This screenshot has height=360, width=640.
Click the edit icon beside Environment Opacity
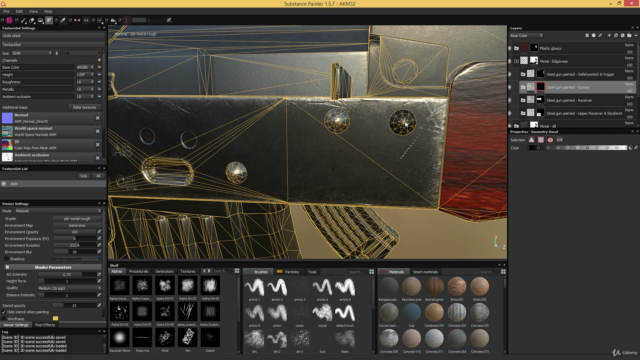pos(99,232)
